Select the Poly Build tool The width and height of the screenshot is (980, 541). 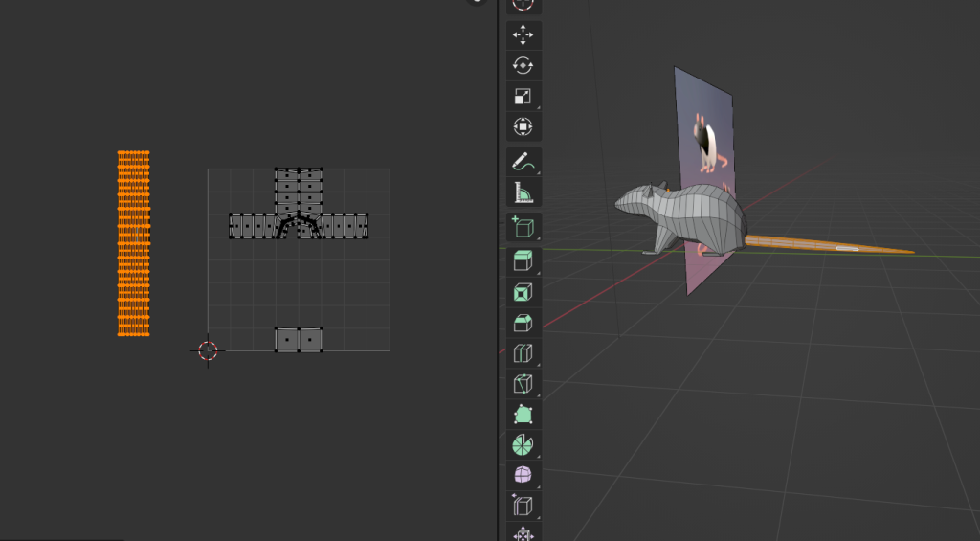pos(523,414)
